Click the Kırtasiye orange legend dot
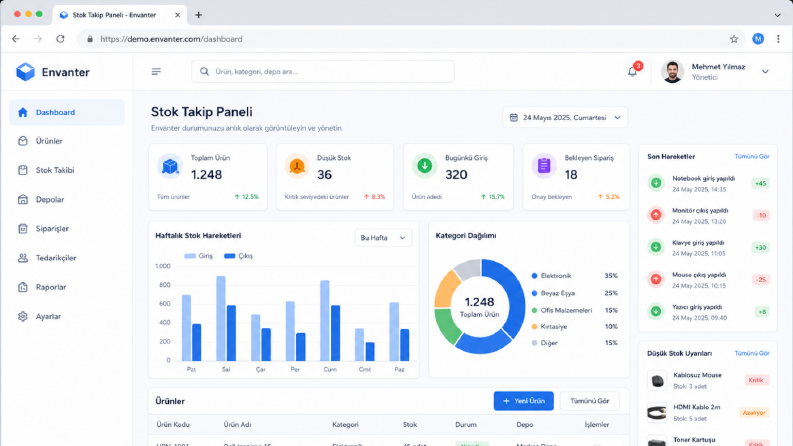This screenshot has height=446, width=793. [x=534, y=327]
